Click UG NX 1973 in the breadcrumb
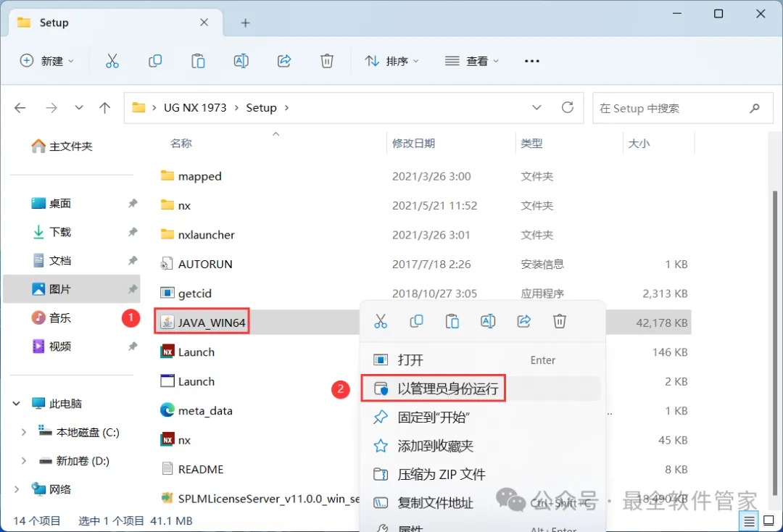This screenshot has width=783, height=532. [x=195, y=108]
